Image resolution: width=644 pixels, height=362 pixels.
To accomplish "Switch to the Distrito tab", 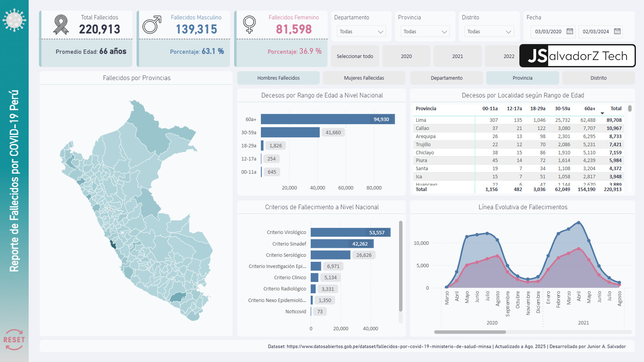I will click(x=598, y=78).
